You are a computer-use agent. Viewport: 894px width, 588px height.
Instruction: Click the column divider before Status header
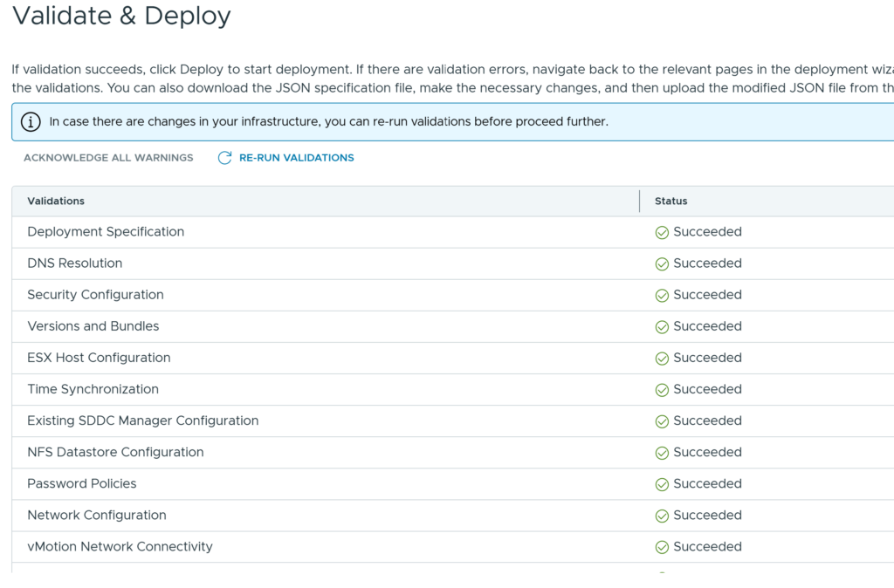(x=640, y=202)
